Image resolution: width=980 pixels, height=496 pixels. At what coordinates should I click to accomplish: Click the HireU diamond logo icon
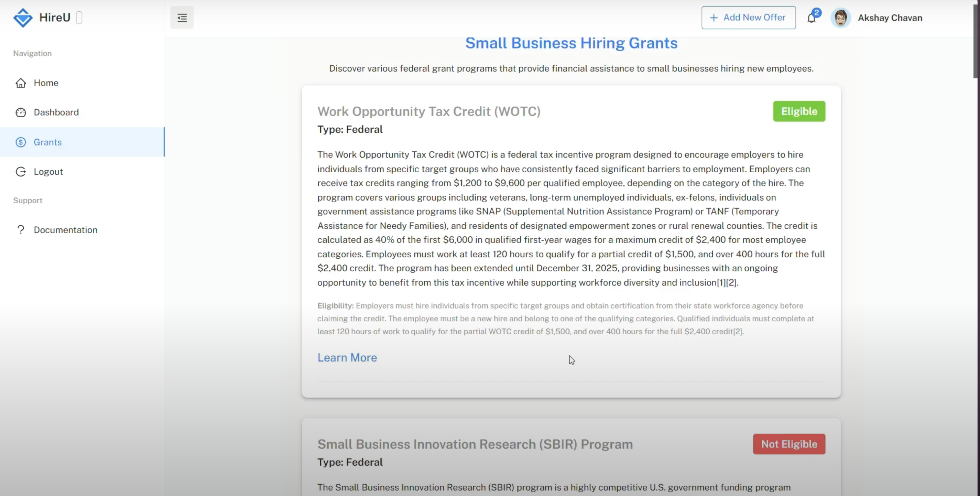pos(23,18)
